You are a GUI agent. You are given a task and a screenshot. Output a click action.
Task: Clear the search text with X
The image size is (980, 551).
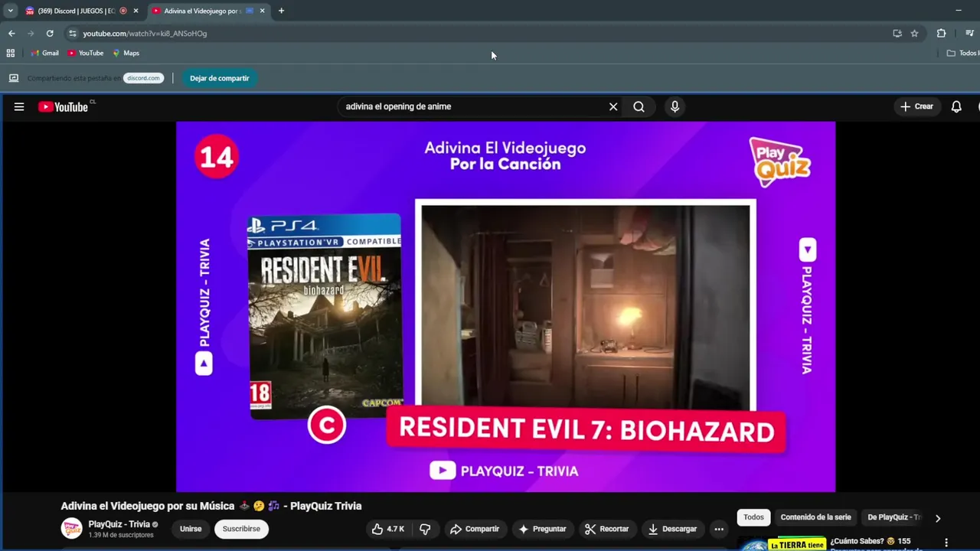(x=613, y=106)
